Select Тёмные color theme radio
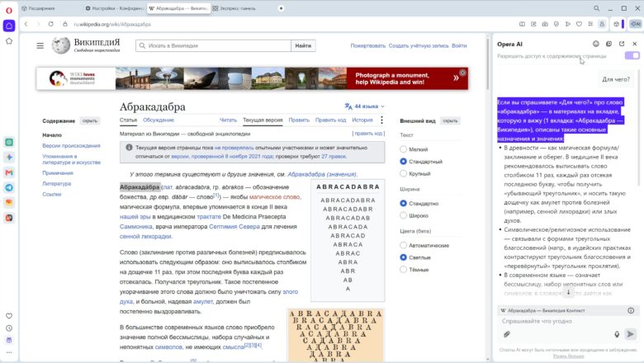Viewport: 644px width, 363px height. [x=403, y=270]
